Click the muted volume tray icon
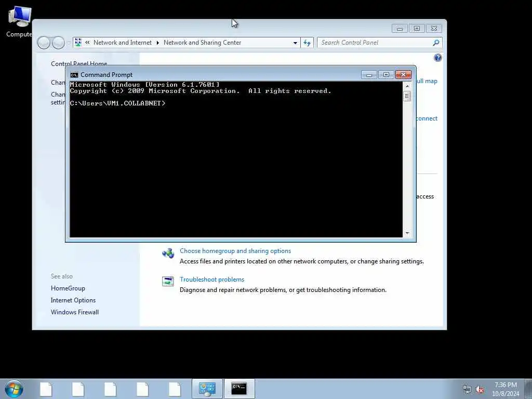This screenshot has width=532, height=399. point(480,389)
